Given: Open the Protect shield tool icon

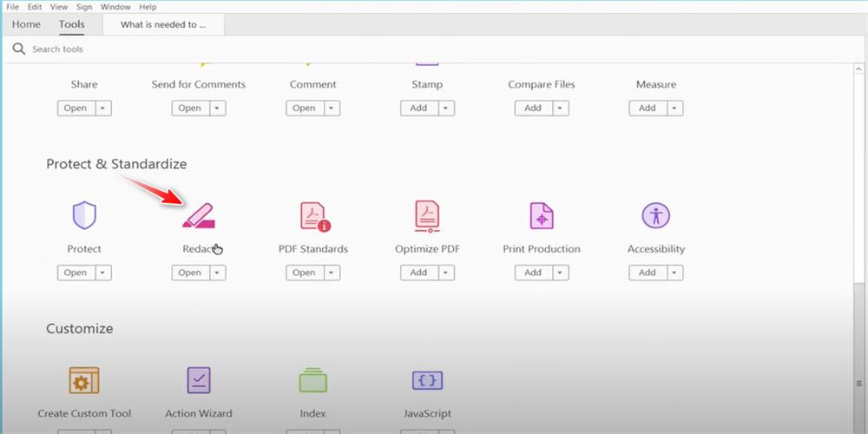Looking at the screenshot, I should [84, 215].
